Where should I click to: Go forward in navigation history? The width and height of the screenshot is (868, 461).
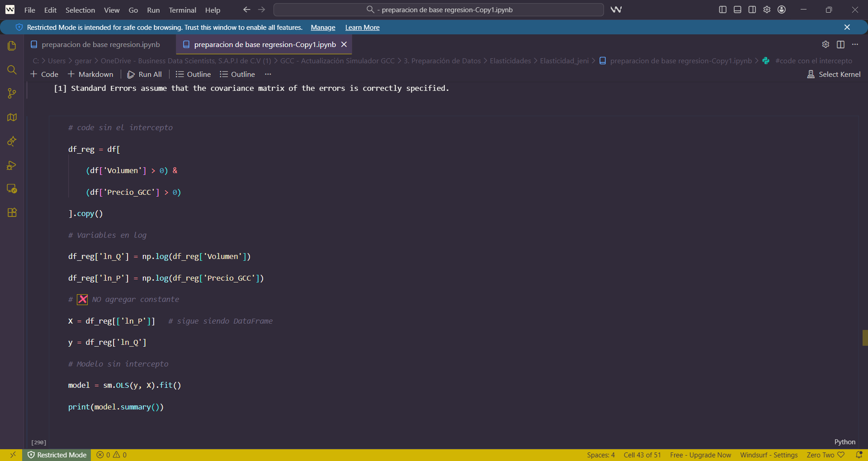click(262, 9)
